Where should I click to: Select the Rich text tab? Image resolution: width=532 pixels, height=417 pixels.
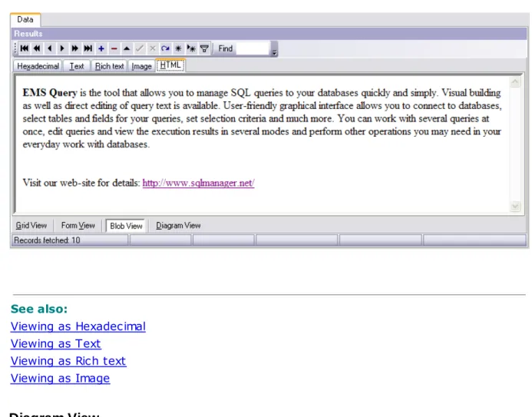(x=109, y=66)
